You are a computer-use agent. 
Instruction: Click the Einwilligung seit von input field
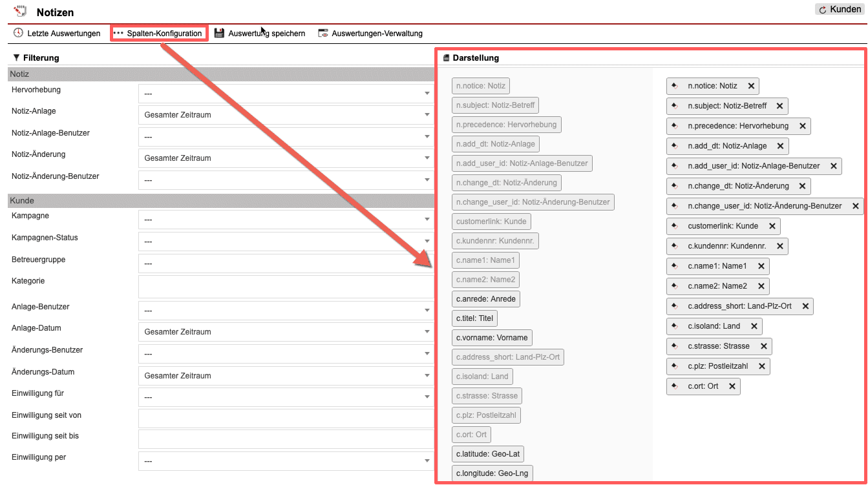(x=285, y=418)
